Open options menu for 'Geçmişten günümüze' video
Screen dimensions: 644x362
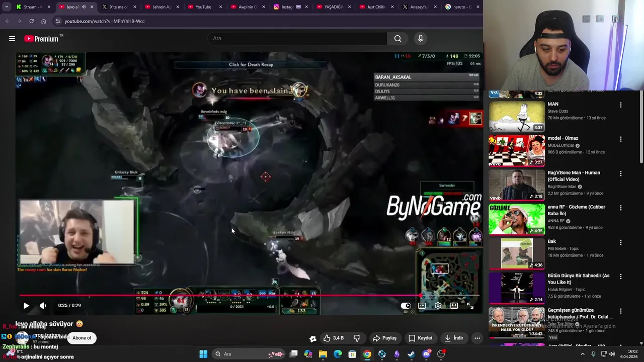(620, 311)
